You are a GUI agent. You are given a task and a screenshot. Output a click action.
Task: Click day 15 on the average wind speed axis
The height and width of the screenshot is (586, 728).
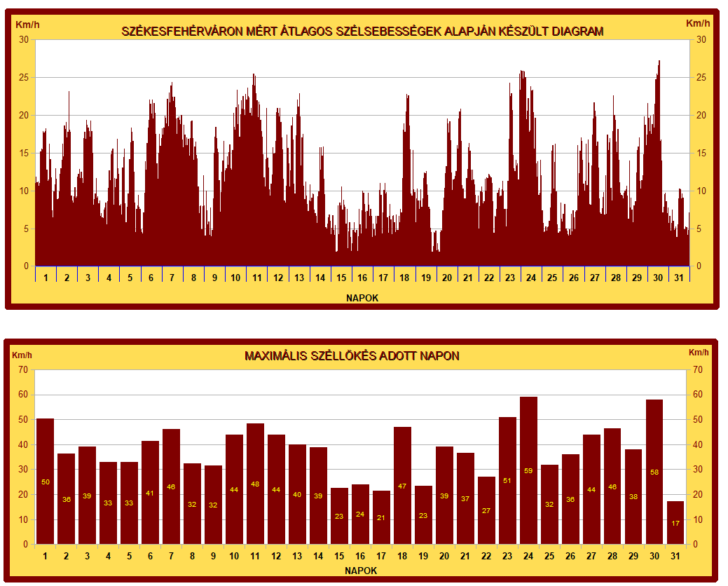point(341,278)
